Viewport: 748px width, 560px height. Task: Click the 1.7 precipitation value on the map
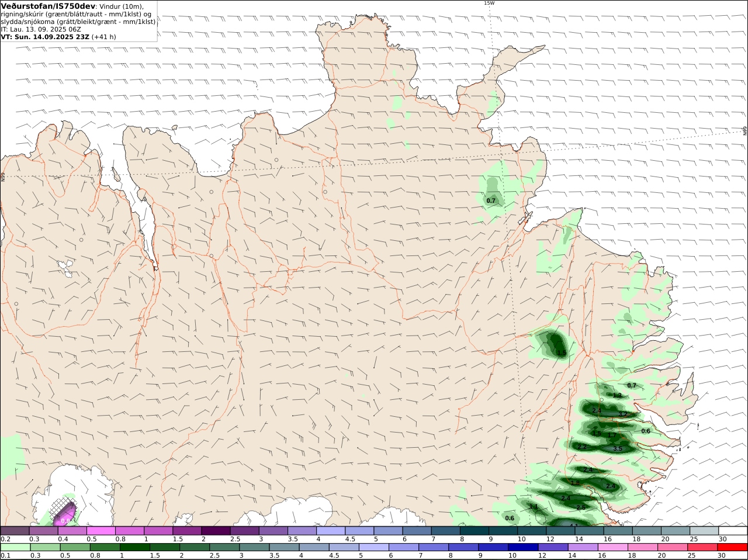tap(612, 435)
